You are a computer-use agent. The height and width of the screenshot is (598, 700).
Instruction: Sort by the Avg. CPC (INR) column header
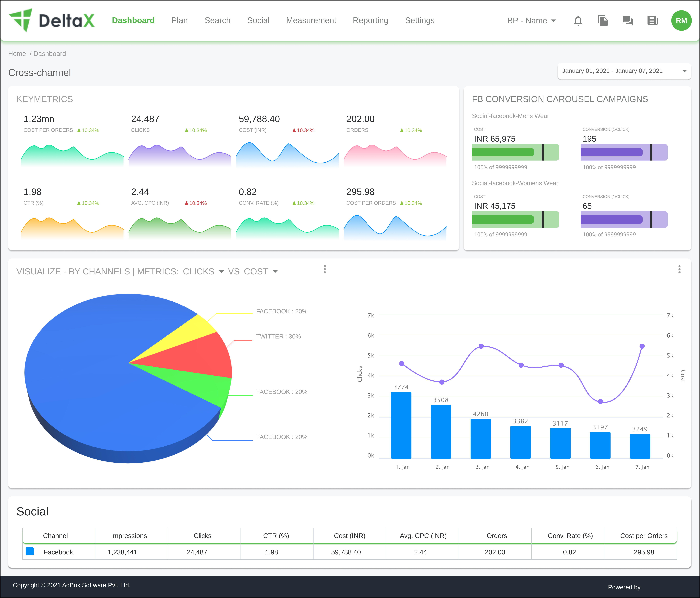click(423, 536)
